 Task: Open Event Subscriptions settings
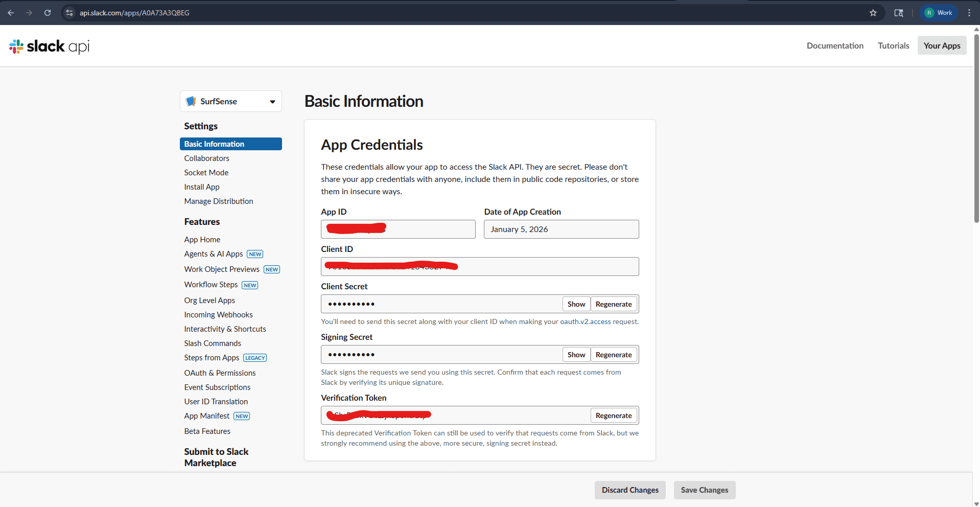(x=217, y=387)
